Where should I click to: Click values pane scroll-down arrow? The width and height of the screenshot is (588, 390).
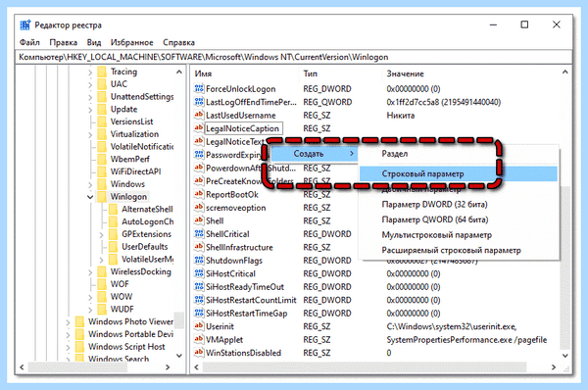coord(565,356)
